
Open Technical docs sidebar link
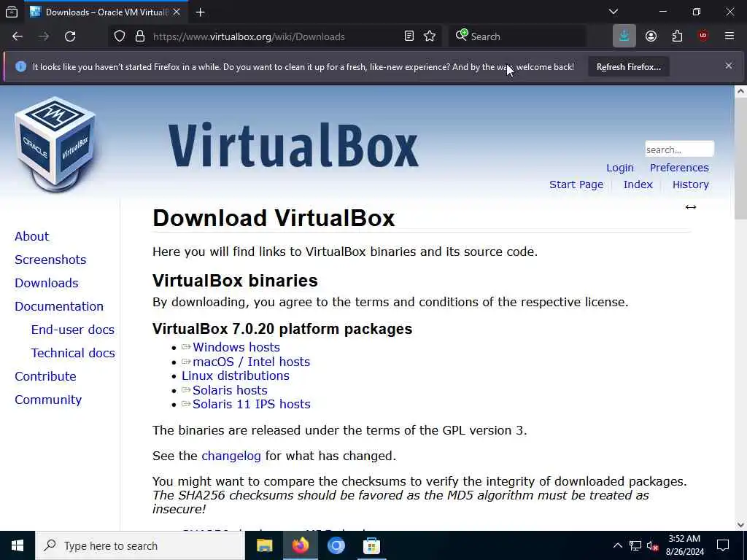point(73,353)
